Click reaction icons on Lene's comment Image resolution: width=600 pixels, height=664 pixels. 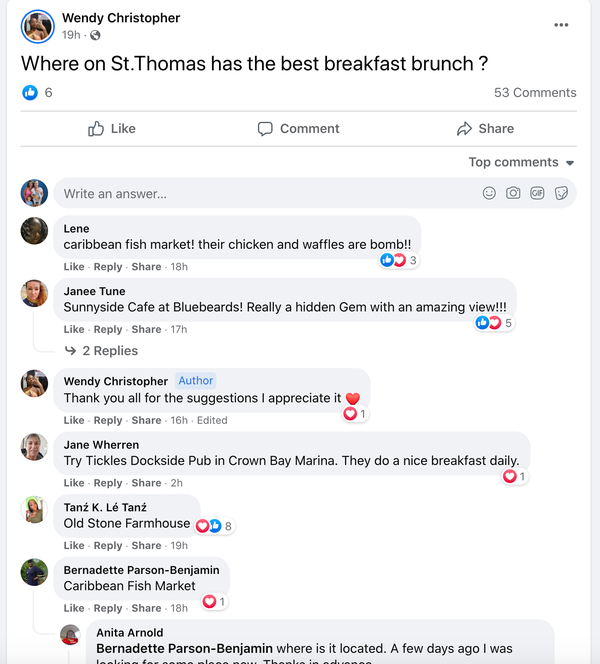(x=393, y=260)
